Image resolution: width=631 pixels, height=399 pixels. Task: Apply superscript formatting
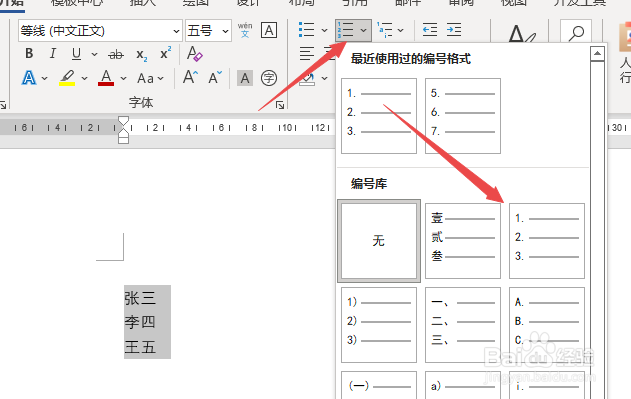(165, 53)
